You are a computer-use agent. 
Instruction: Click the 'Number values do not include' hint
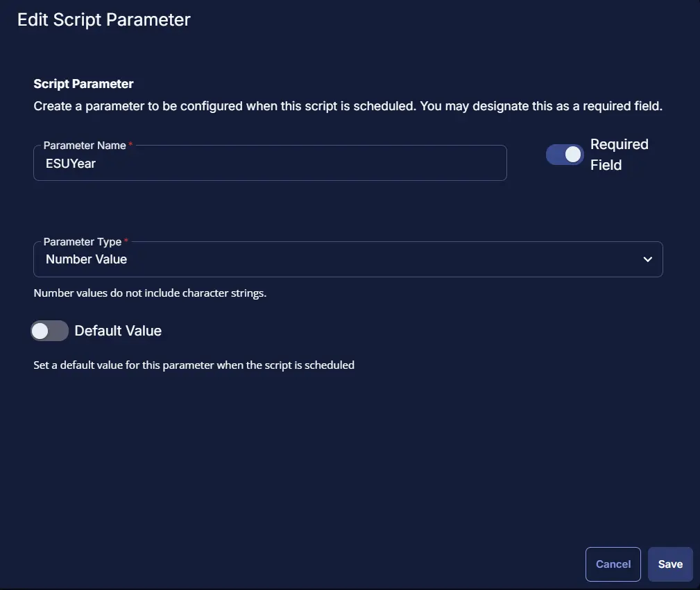[x=150, y=293]
